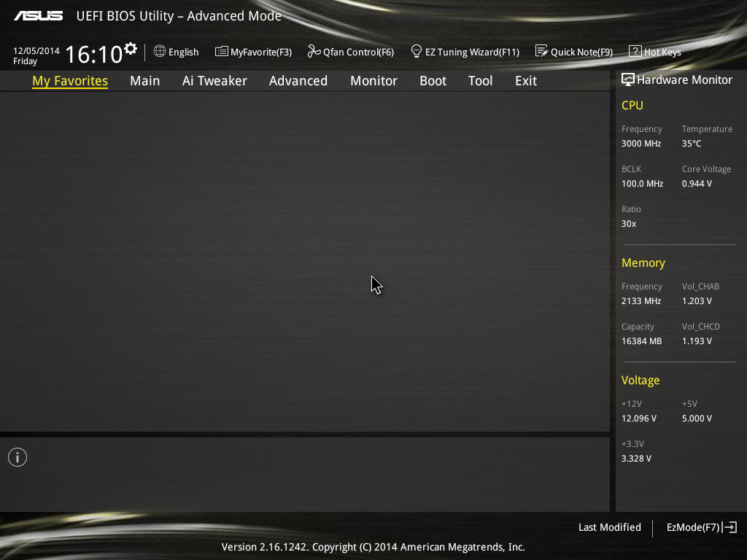
Task: Click +5V reading 5.000 V
Action: pos(697,418)
